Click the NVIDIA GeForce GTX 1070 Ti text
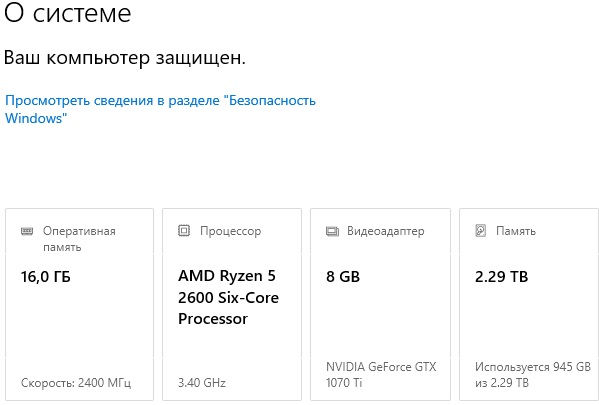Image resolution: width=599 pixels, height=405 pixels. click(x=381, y=374)
